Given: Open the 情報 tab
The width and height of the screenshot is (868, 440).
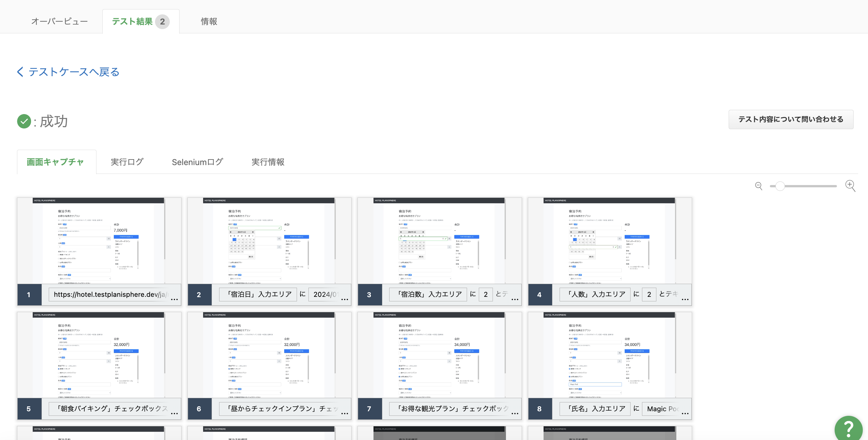Looking at the screenshot, I should click(x=209, y=22).
